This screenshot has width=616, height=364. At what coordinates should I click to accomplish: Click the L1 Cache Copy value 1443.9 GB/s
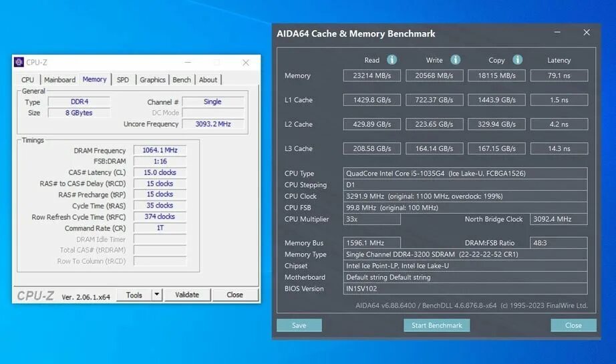[x=496, y=100]
